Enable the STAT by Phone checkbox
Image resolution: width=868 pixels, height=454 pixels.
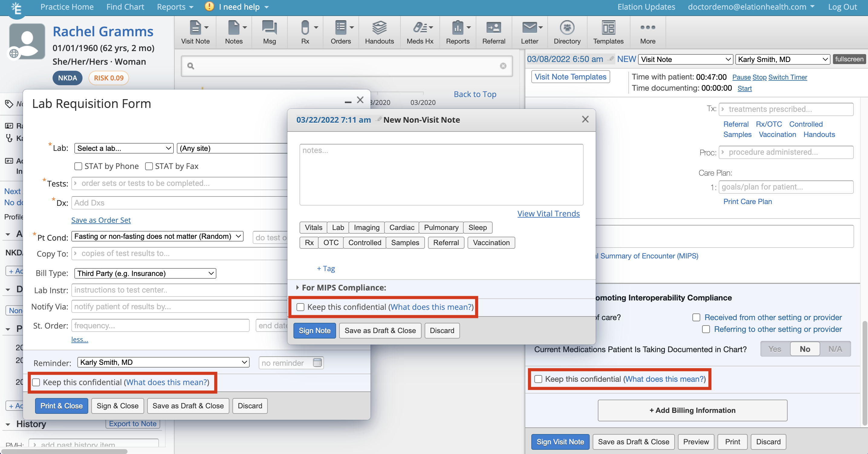coord(78,166)
